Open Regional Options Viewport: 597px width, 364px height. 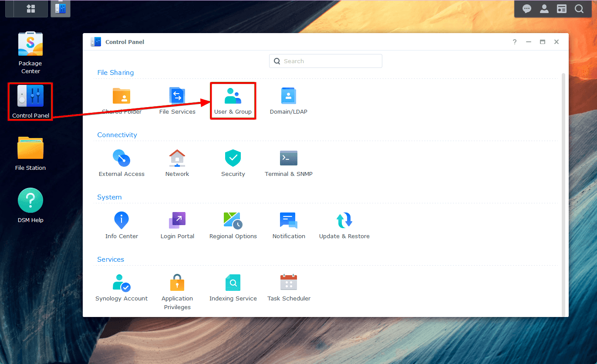coord(233,225)
